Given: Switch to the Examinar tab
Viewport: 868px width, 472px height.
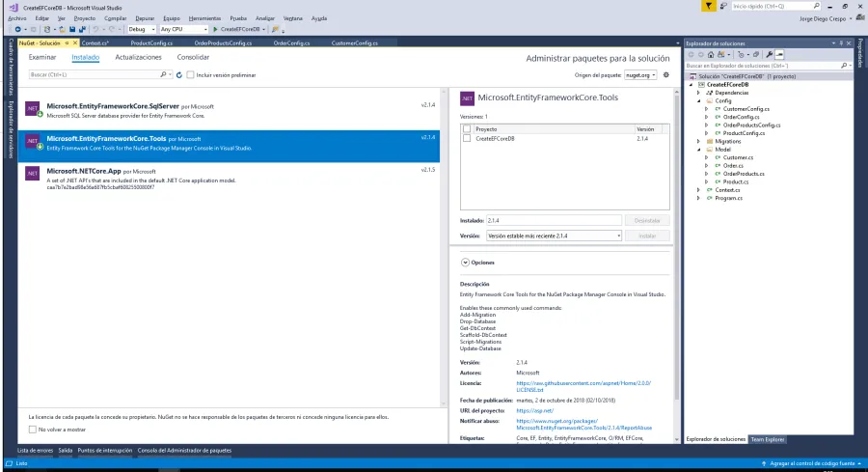Looking at the screenshot, I should click(x=42, y=57).
